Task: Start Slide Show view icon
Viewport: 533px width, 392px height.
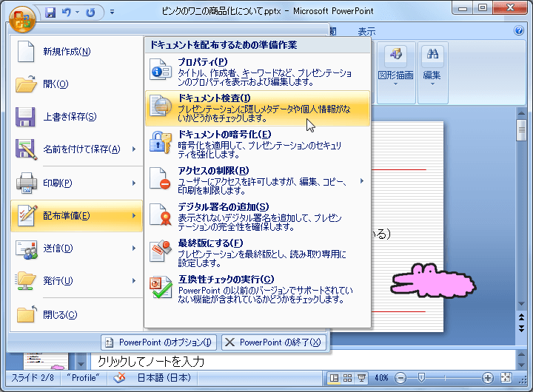Action: (361, 378)
